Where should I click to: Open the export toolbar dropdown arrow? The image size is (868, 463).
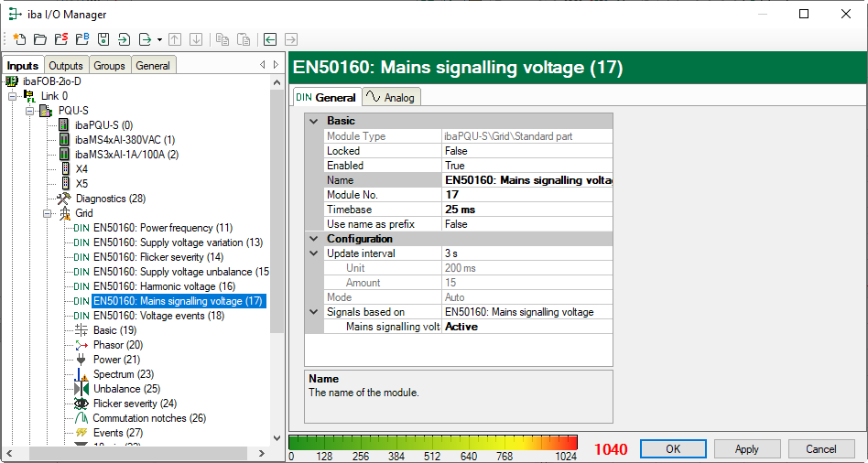point(159,39)
